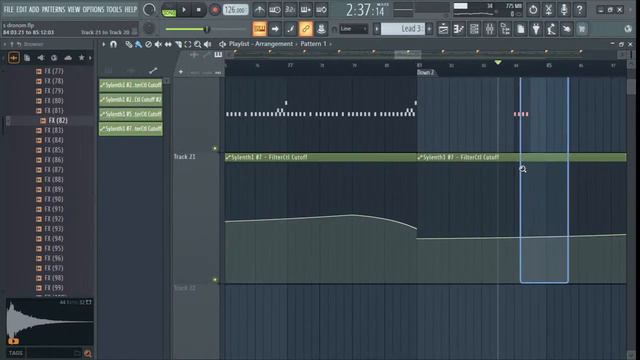Click the browser search magnifier icon
The image size is (640, 360).
(x=88, y=353)
